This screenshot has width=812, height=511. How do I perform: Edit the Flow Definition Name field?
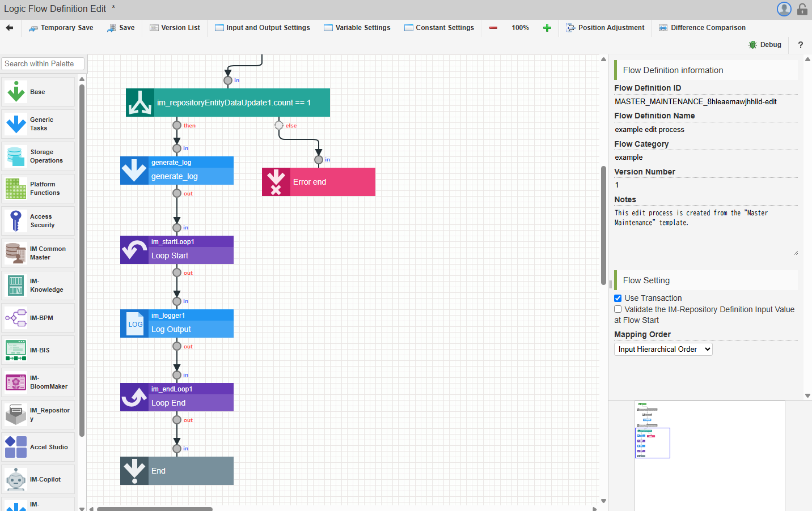click(706, 129)
